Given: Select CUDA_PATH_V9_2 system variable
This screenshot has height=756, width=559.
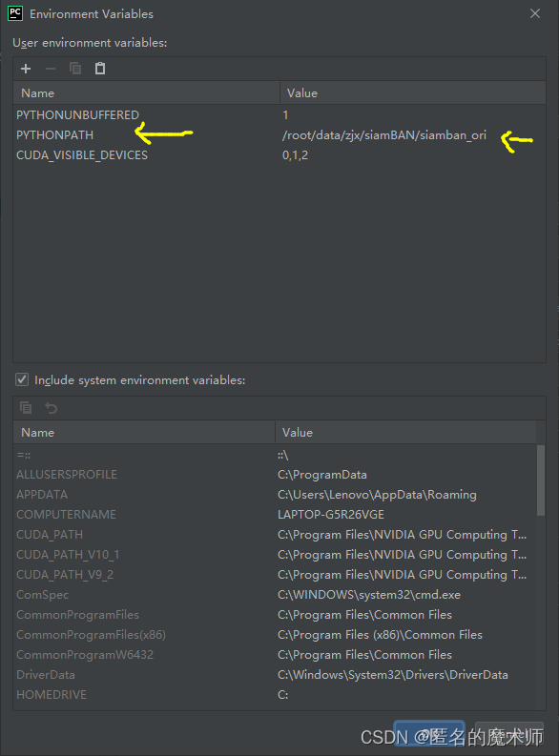Looking at the screenshot, I should [65, 575].
